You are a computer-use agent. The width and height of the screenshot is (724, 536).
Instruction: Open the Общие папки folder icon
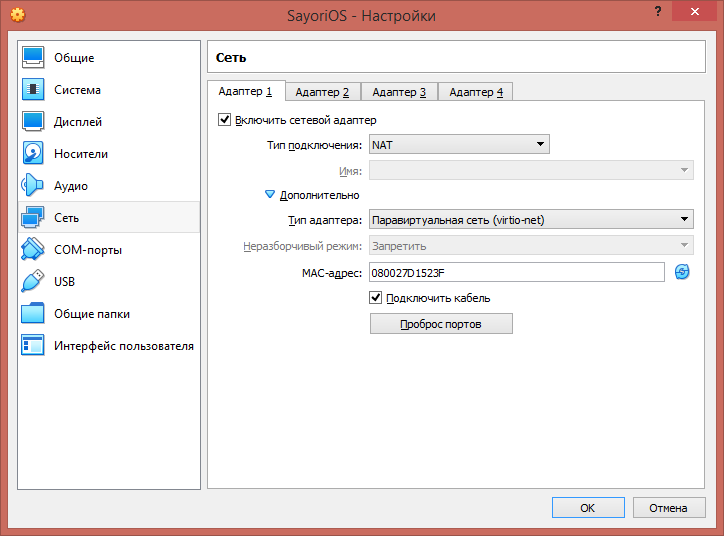click(33, 313)
